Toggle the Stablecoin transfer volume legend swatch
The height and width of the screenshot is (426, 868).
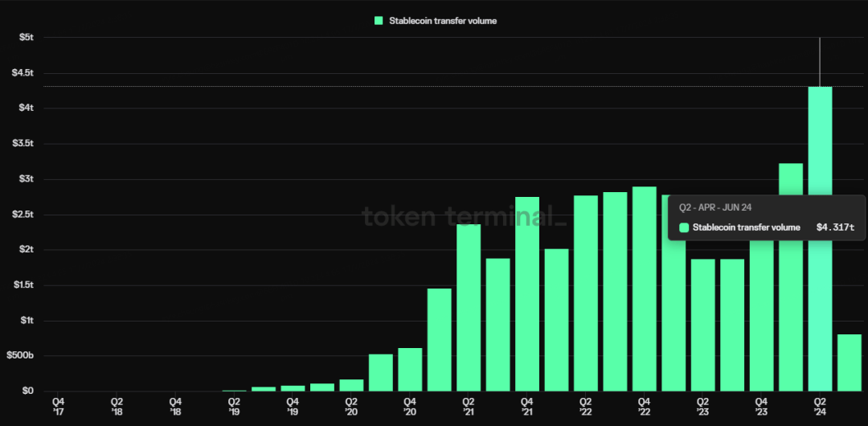pos(379,21)
